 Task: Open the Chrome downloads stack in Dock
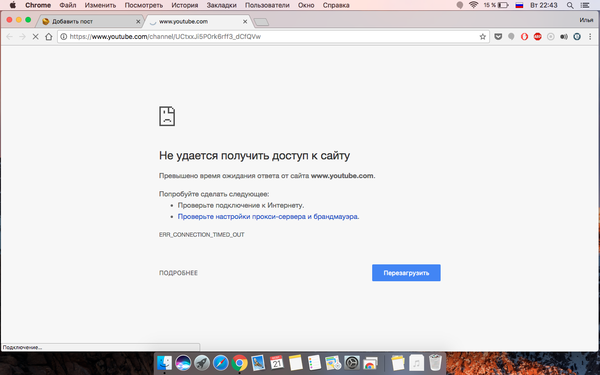[370, 363]
